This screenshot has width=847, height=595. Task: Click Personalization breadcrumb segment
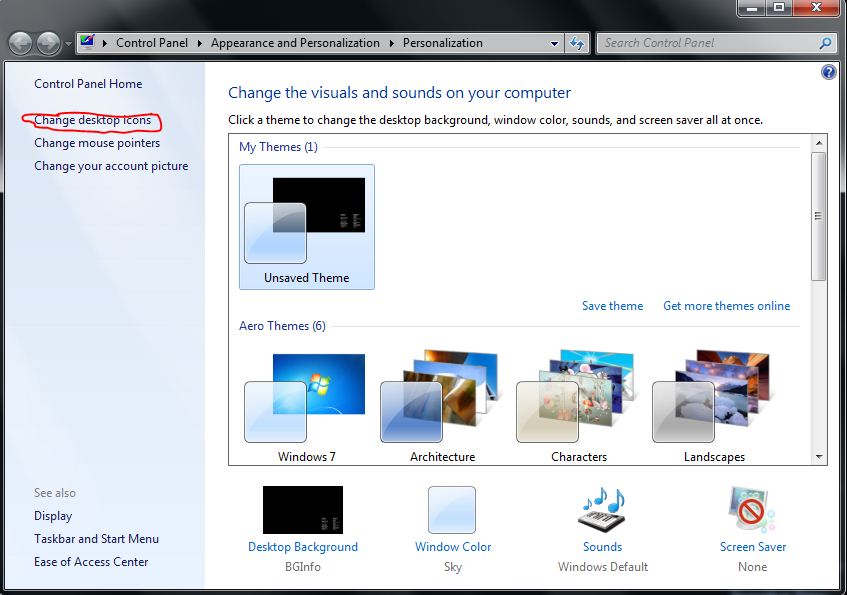click(442, 43)
